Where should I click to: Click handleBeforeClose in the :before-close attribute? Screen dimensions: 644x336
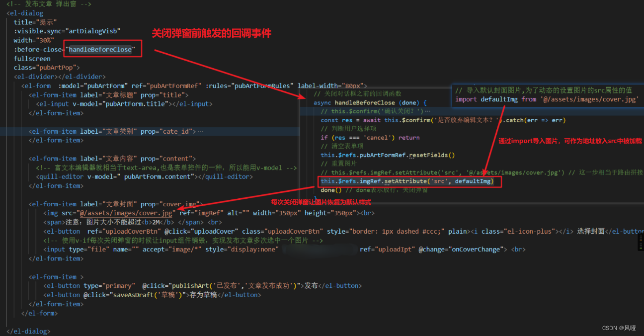(100, 49)
